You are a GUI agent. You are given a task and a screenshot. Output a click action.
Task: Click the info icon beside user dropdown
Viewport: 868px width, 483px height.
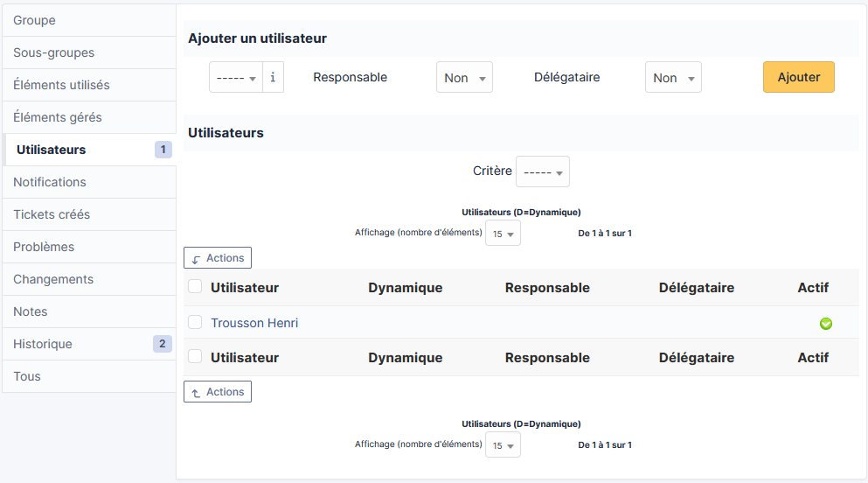pos(273,77)
